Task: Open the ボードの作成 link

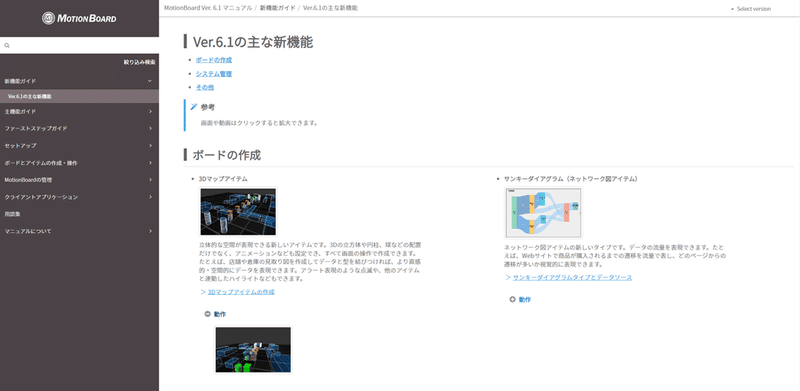Action: 214,60
